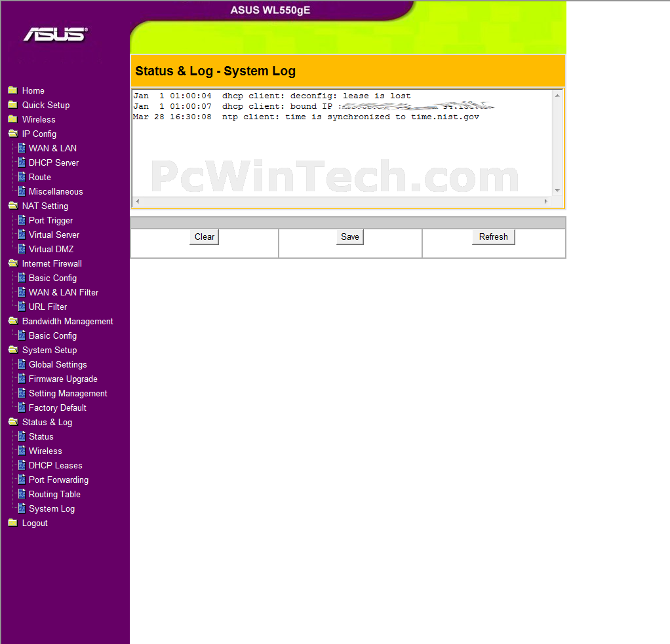
Task: Click the Virtual DMZ page icon
Action: tap(22, 249)
